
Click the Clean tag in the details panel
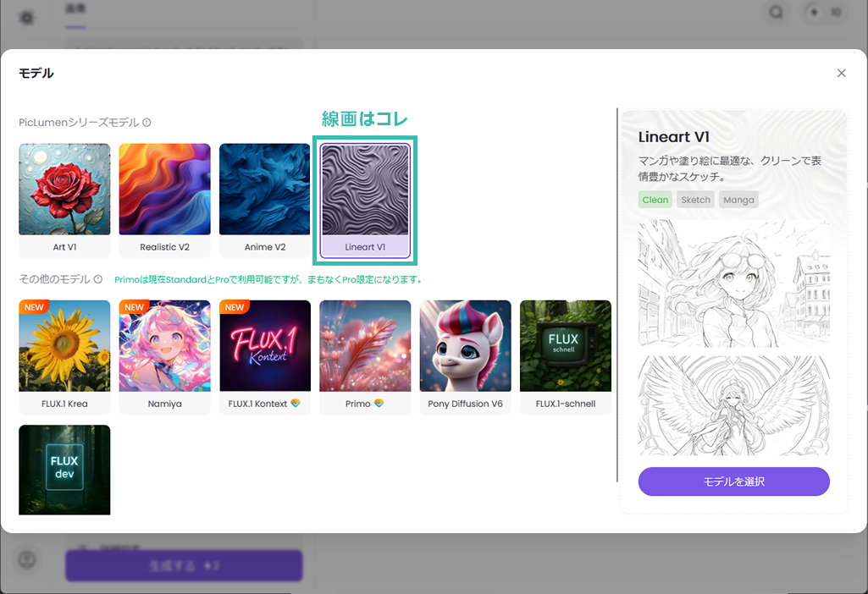click(x=655, y=200)
